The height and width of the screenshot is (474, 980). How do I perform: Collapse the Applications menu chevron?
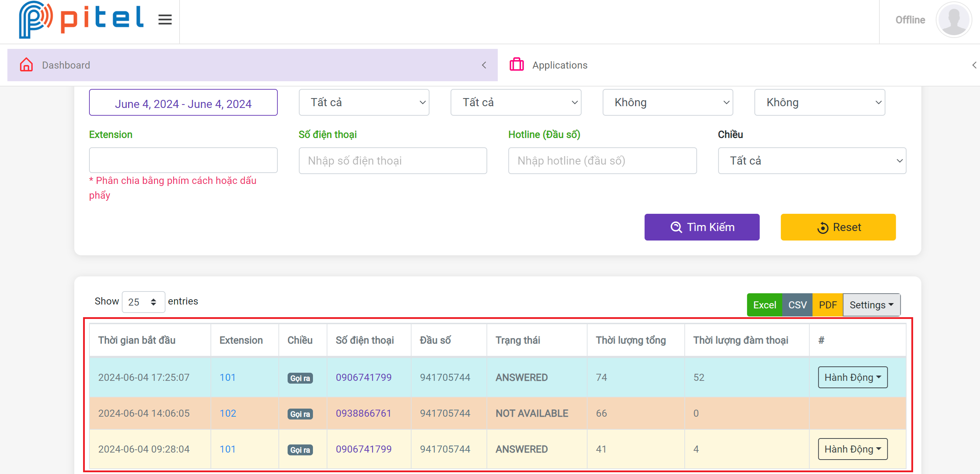(974, 65)
